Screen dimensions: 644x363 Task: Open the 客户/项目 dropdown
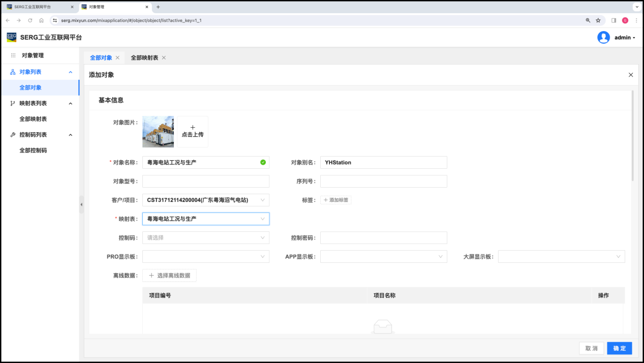coord(206,200)
